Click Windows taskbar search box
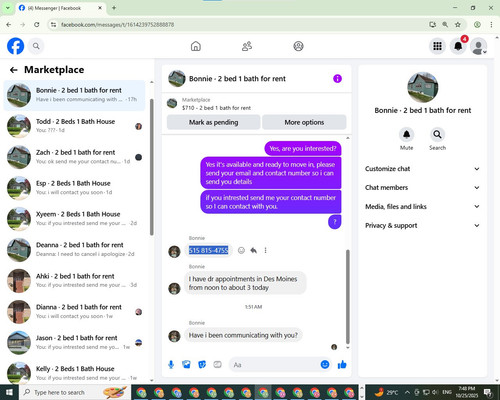500x400 pixels. pyautogui.click(x=75, y=392)
